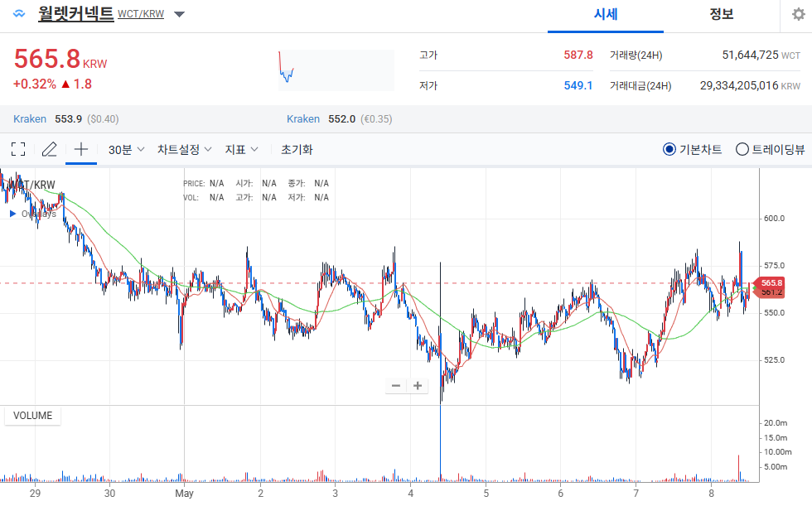Switch to the 정보 tab

pyautogui.click(x=722, y=14)
